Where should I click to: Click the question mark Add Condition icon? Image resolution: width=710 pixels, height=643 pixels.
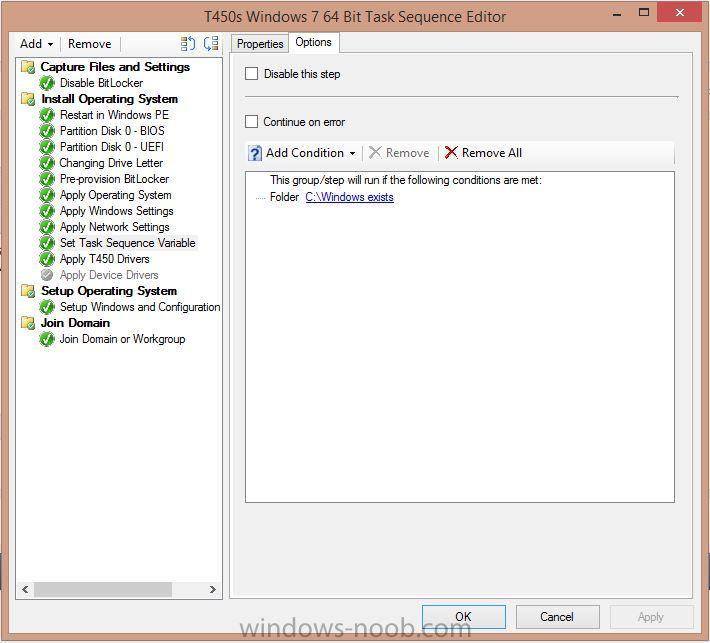(255, 153)
